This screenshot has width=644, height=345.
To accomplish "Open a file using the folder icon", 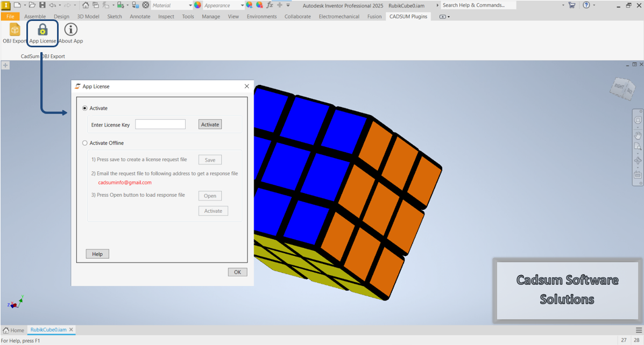I will tap(32, 5).
